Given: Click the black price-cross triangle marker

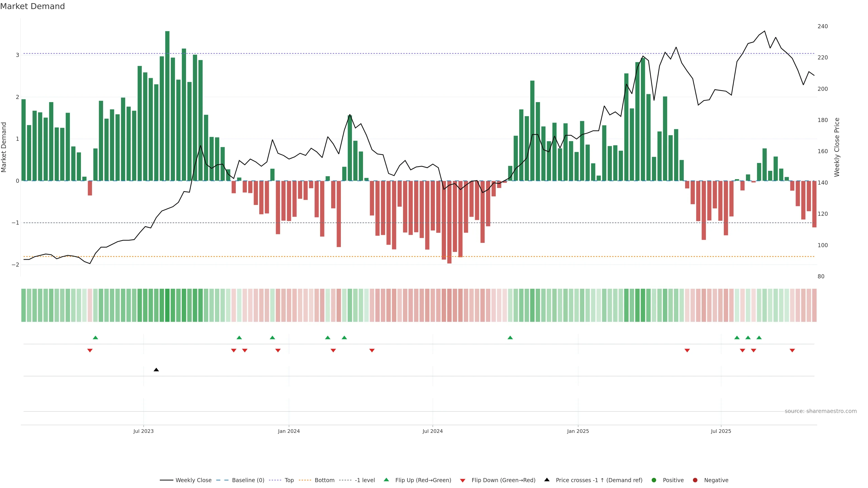Looking at the screenshot, I should (x=156, y=370).
